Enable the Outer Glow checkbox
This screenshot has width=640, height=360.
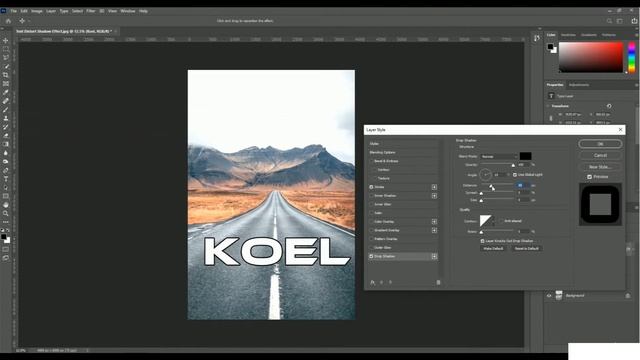371,247
